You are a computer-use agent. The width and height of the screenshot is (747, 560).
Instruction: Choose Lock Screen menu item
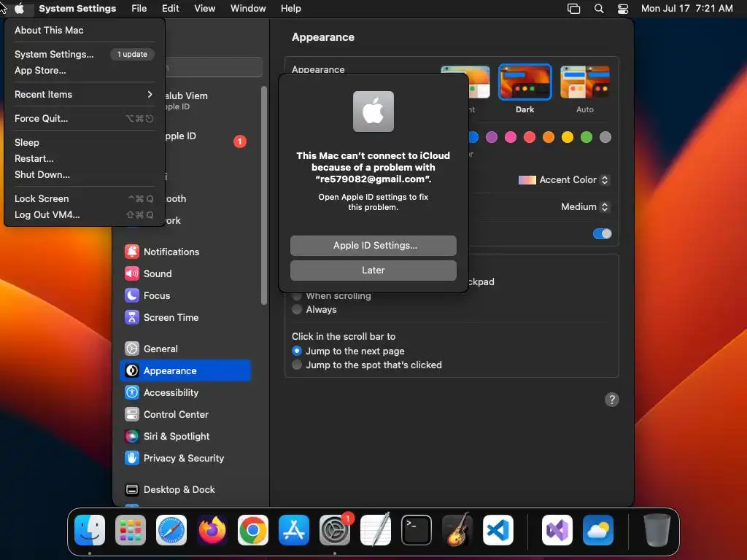(84, 199)
